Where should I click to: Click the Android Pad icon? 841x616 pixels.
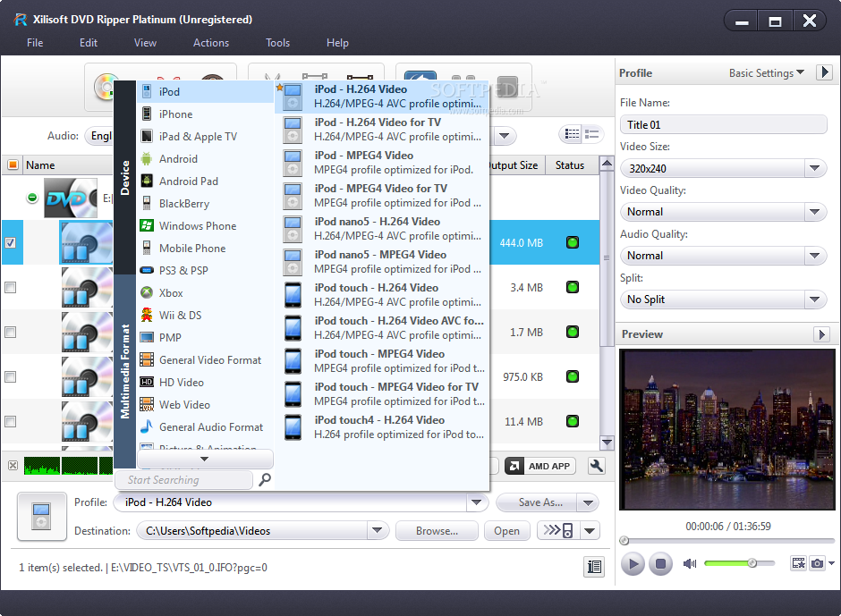[147, 181]
